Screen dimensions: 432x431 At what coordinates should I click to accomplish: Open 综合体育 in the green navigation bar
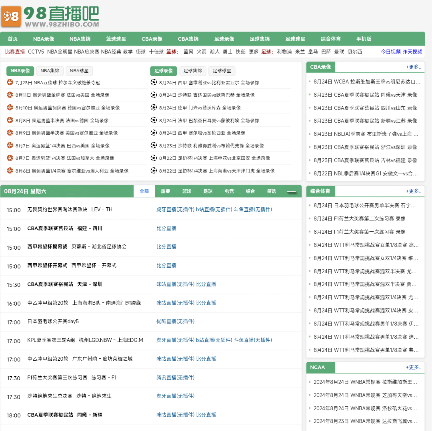pos(330,39)
